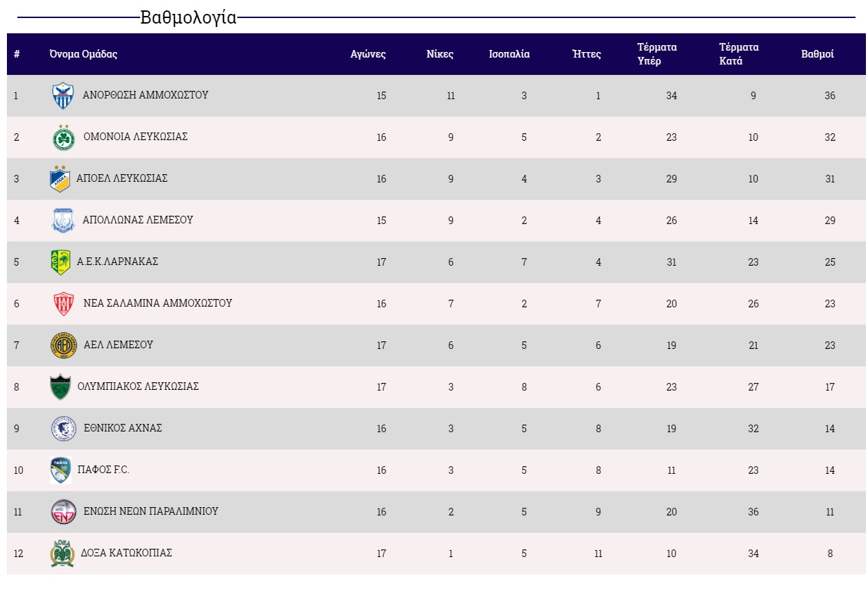The width and height of the screenshot is (868, 589).
Task: Click Apollonas goals-against value 14
Action: [x=754, y=221]
